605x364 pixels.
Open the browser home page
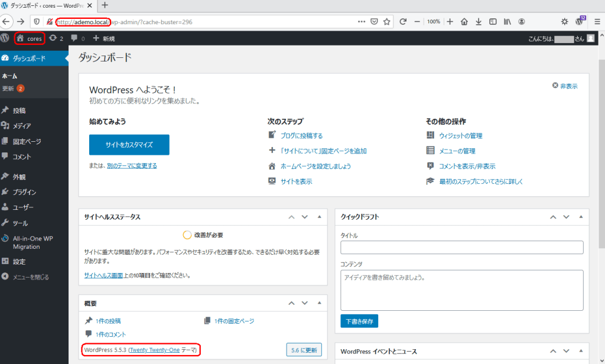[464, 22]
